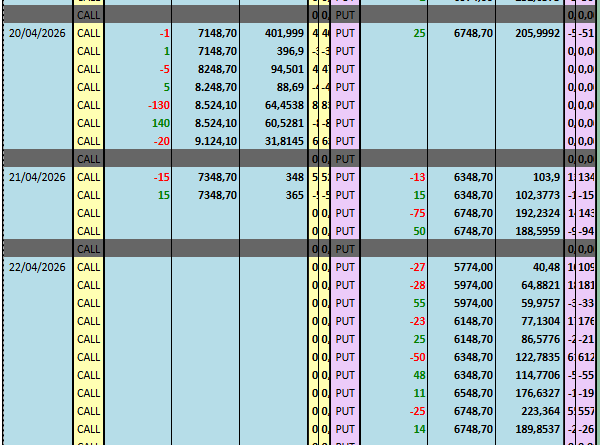This screenshot has width=600, height=445.
Task: Click the put quantity cell 48
Action: 394,375
